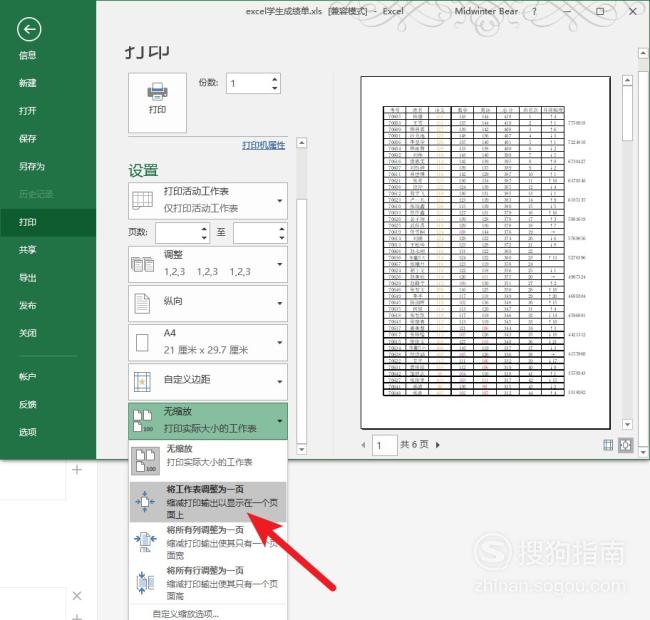The width and height of the screenshot is (650, 620).
Task: Collapse the 无缩放 scaling dropdown header
Action: pos(208,421)
